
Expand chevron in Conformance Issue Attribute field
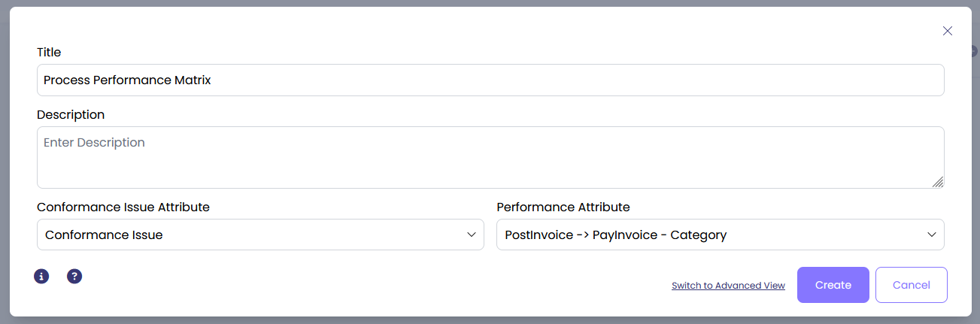coord(472,235)
